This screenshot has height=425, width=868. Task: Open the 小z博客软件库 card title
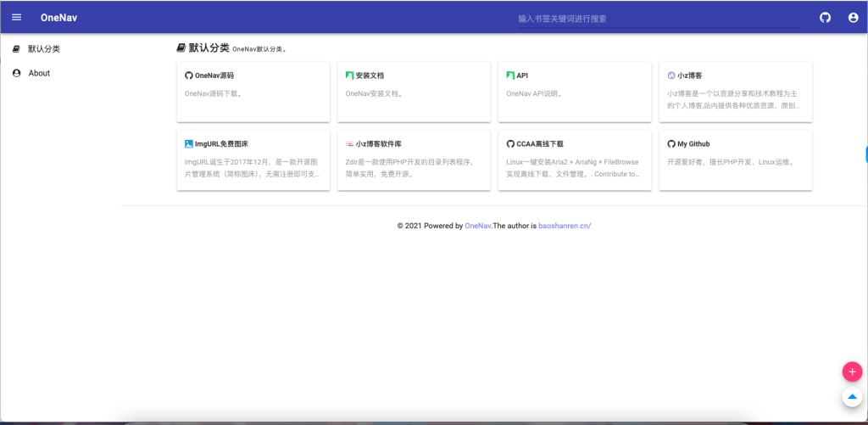[x=379, y=143]
